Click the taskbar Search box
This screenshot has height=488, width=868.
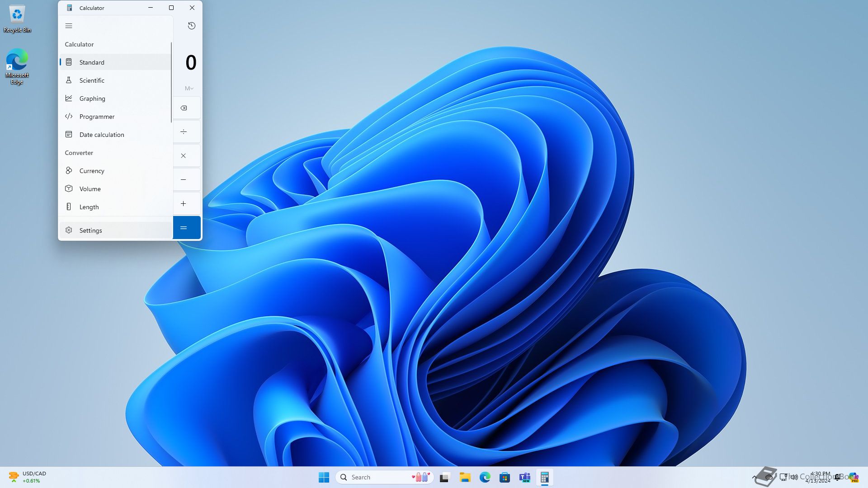tap(384, 477)
